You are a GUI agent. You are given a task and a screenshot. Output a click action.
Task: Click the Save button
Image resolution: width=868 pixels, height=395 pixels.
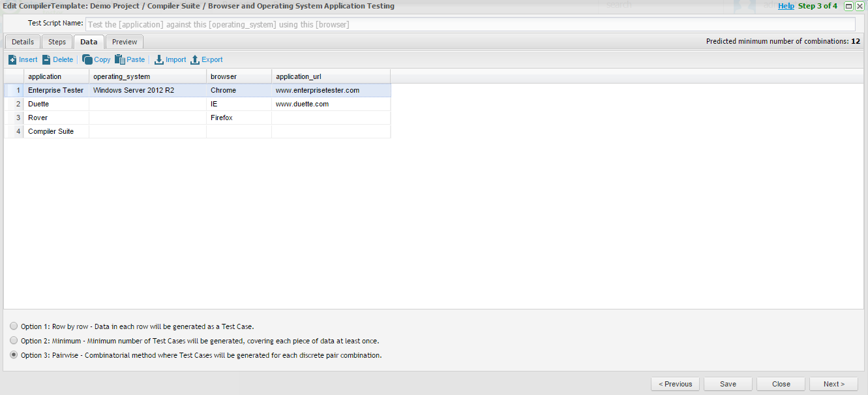(728, 384)
